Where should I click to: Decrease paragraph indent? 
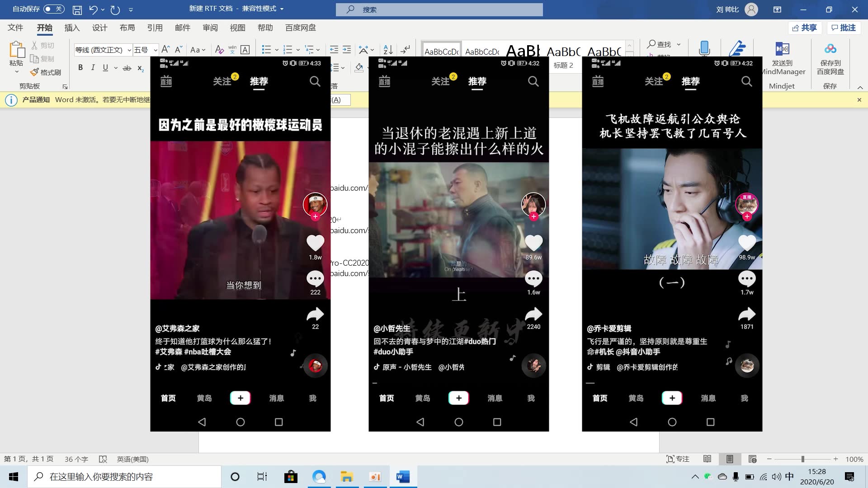point(334,49)
